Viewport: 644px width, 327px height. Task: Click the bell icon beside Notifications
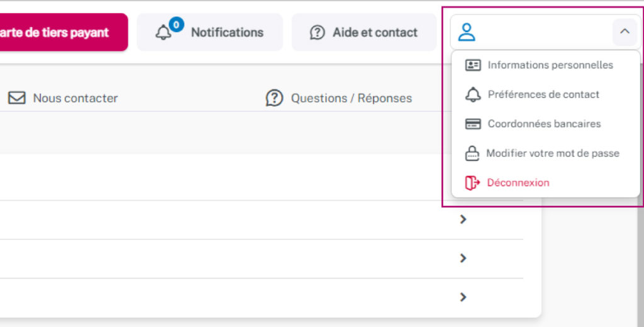tap(163, 33)
